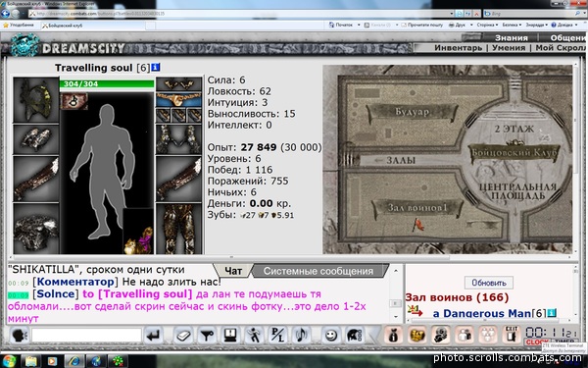Toggle the P/L chat mode icon

(277, 335)
